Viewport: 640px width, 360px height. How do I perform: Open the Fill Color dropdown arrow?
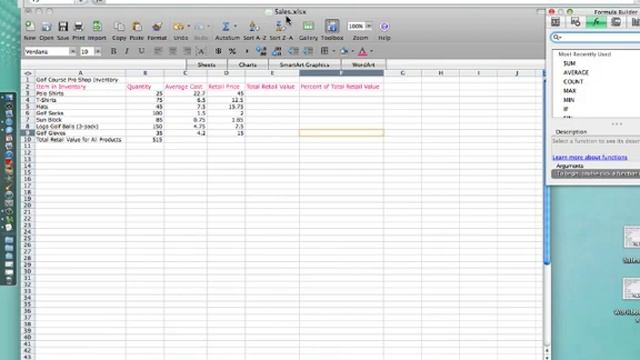(353, 51)
